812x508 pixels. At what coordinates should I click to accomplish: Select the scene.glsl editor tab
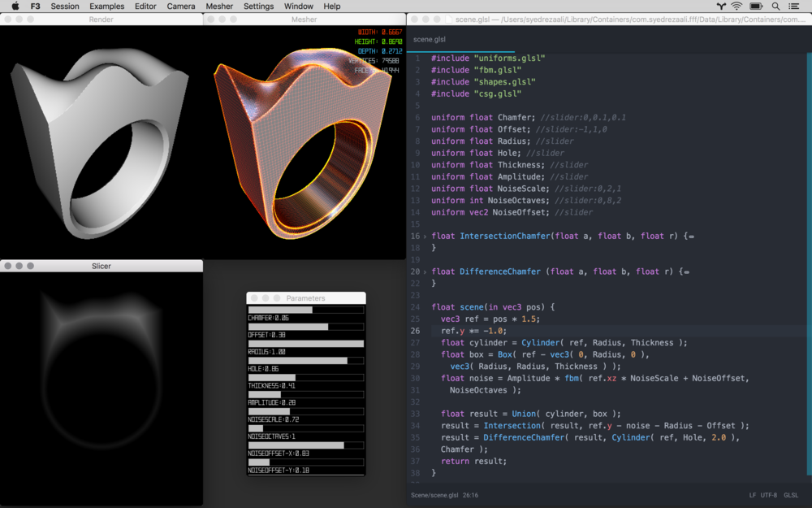[430, 39]
